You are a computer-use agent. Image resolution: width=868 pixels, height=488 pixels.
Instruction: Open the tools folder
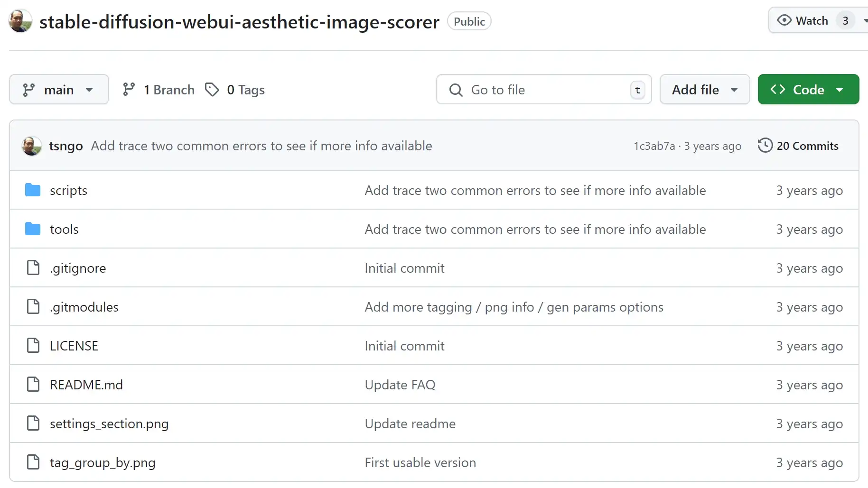[x=64, y=229]
